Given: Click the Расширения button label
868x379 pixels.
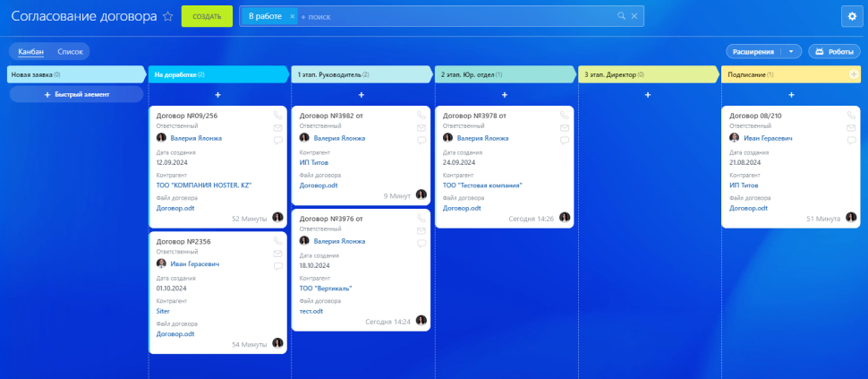Looking at the screenshot, I should pyautogui.click(x=753, y=52).
